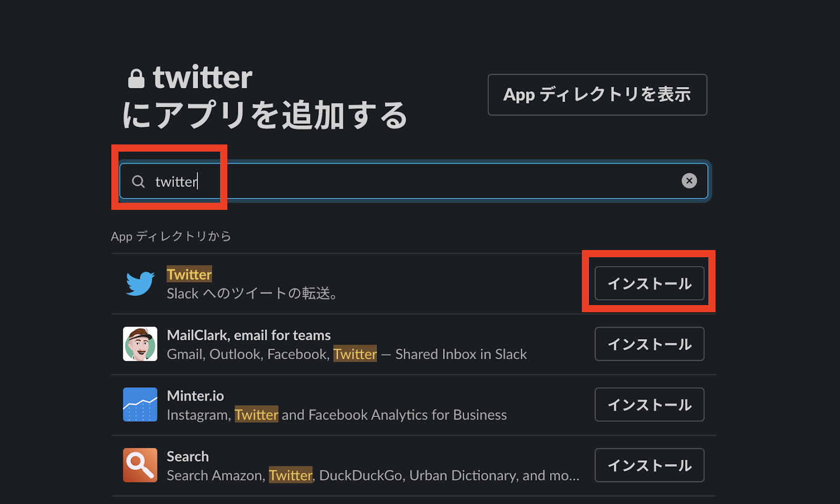
Task: Open the App ディレクトリを表示 button
Action: [597, 94]
